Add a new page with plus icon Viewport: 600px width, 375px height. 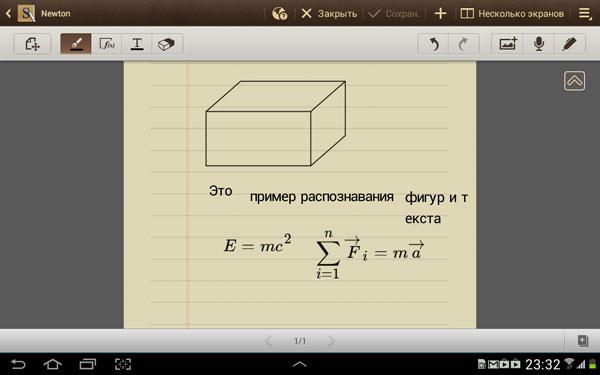[x=440, y=14]
